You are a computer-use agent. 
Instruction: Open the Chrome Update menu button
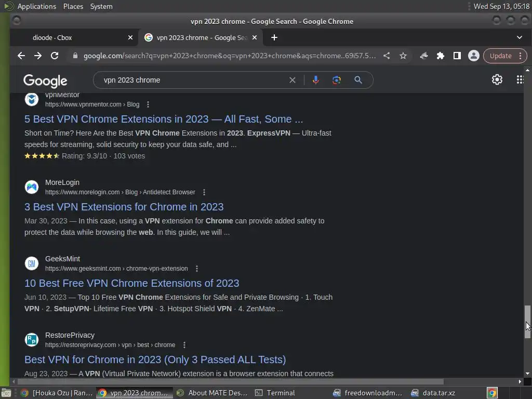pos(505,56)
